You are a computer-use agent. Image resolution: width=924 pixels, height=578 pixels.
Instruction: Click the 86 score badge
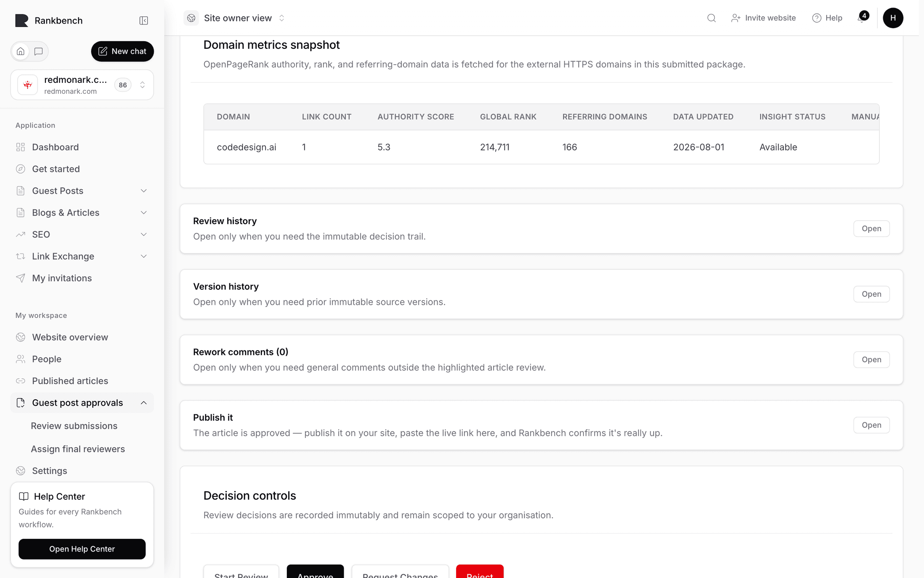point(123,85)
